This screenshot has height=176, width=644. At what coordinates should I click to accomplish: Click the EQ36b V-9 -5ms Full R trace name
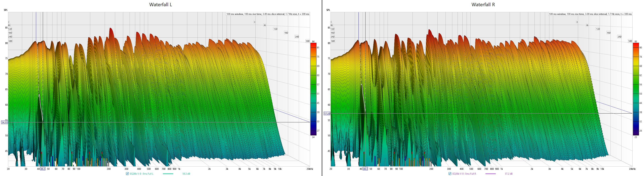(464, 174)
